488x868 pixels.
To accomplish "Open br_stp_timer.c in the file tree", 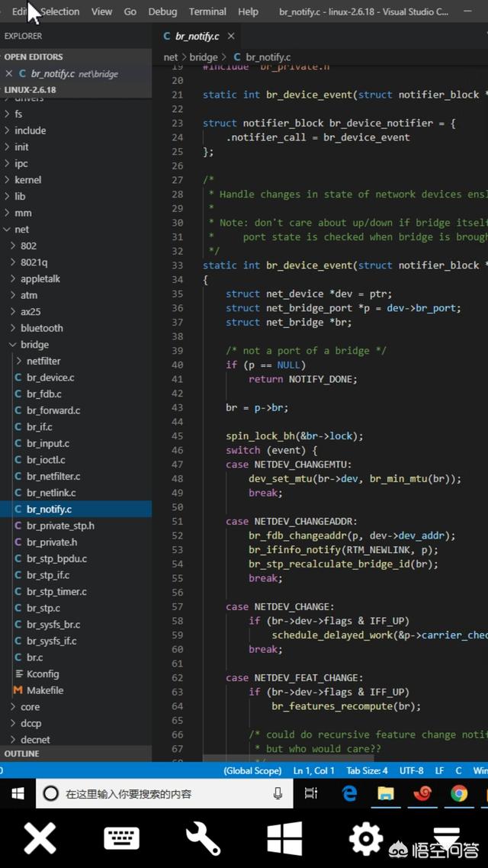I will [56, 591].
